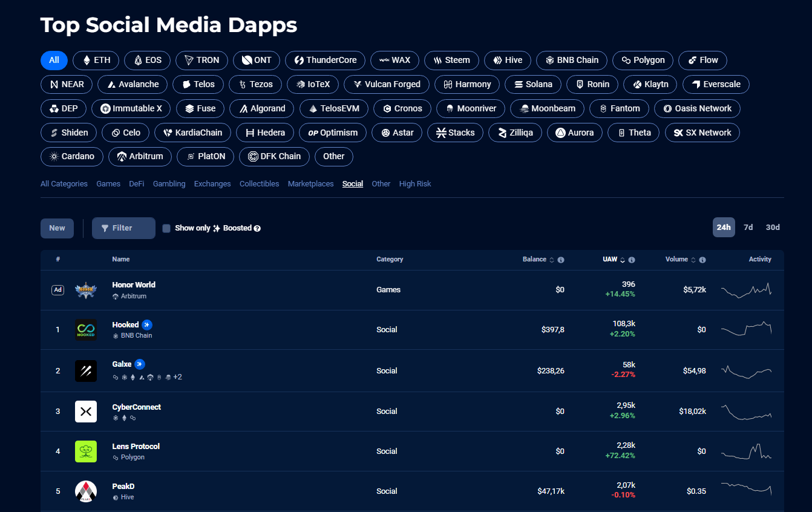Toggle Show only Boosted checkbox
Image resolution: width=812 pixels, height=512 pixels.
click(166, 228)
